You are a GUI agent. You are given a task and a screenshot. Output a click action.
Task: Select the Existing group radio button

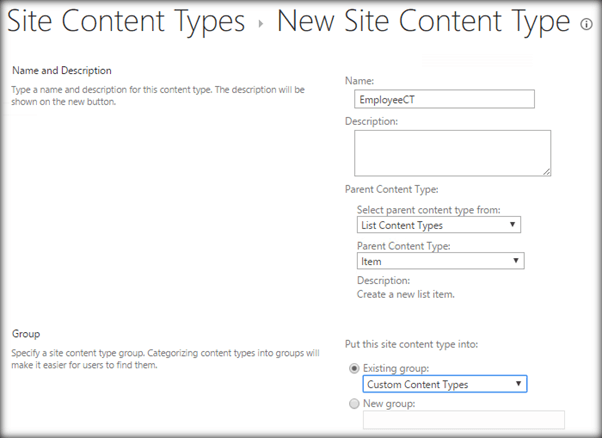[x=352, y=367]
